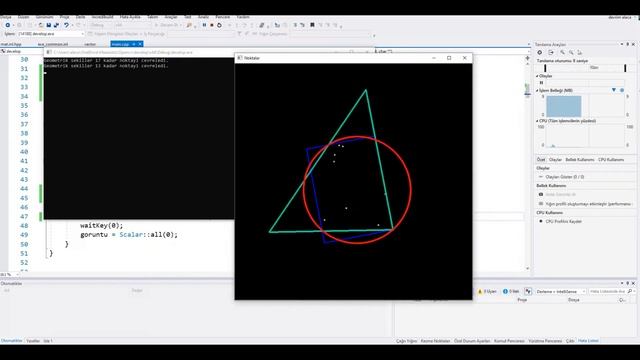Switch to the Yereller bottom tab
This screenshot has width=640, height=360.
tap(33, 340)
